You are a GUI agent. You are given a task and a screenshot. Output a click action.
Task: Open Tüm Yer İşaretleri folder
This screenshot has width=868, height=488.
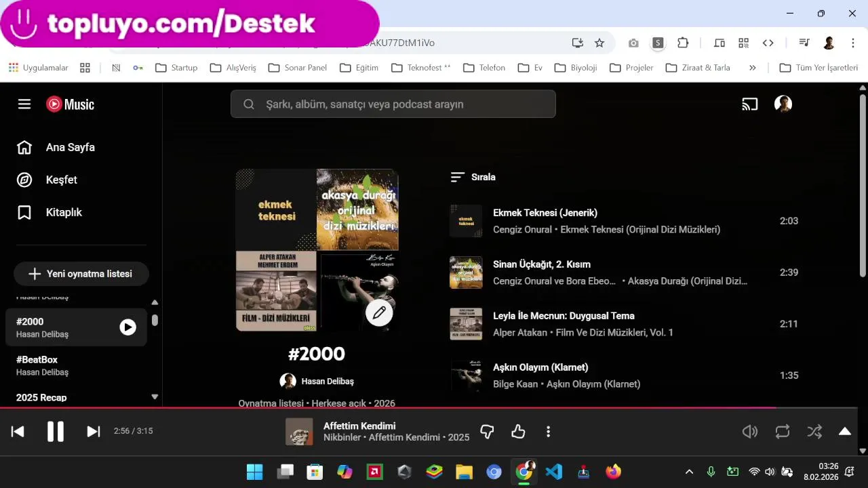click(x=819, y=68)
